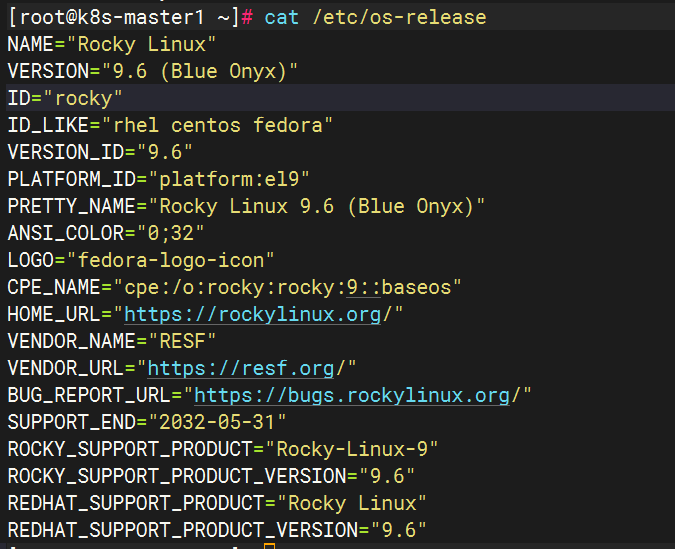Open the https://rockylinux.org link

(253, 315)
